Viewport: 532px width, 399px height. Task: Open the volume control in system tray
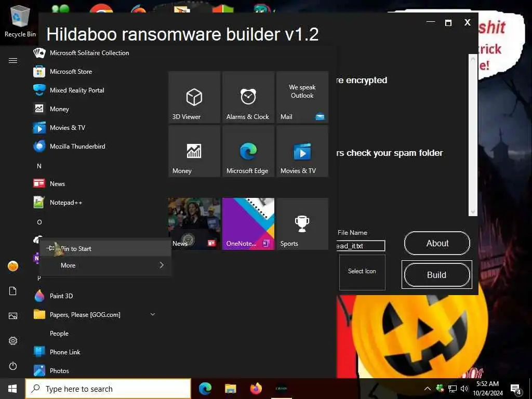coord(464,389)
